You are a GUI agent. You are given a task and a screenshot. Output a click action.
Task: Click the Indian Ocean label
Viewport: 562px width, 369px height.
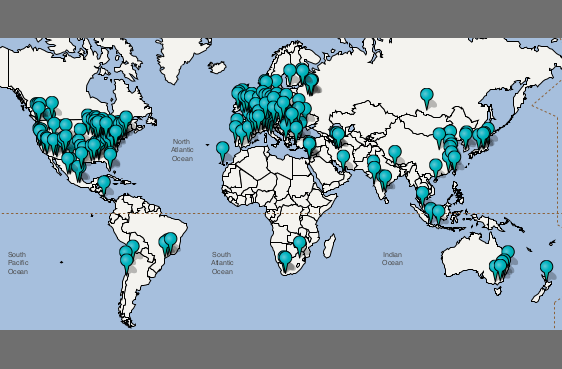(392, 259)
